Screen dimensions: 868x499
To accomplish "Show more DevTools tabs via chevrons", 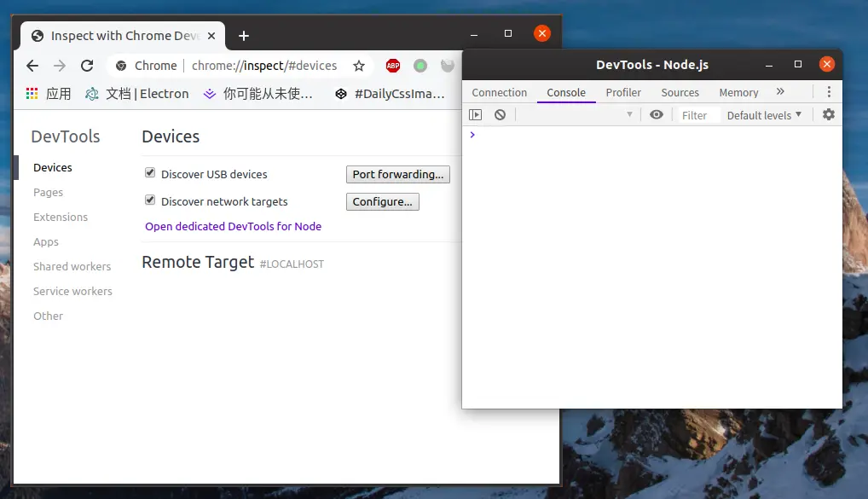I will pyautogui.click(x=780, y=91).
